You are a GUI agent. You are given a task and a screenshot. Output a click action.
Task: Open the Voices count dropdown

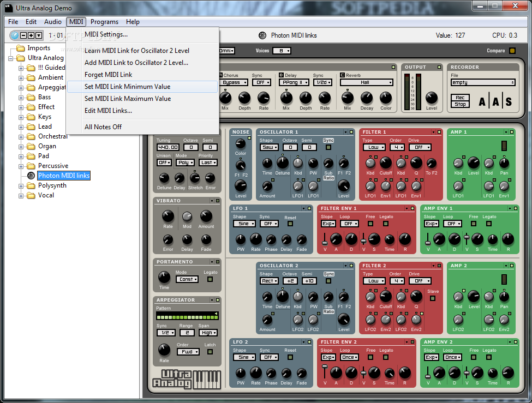(282, 51)
